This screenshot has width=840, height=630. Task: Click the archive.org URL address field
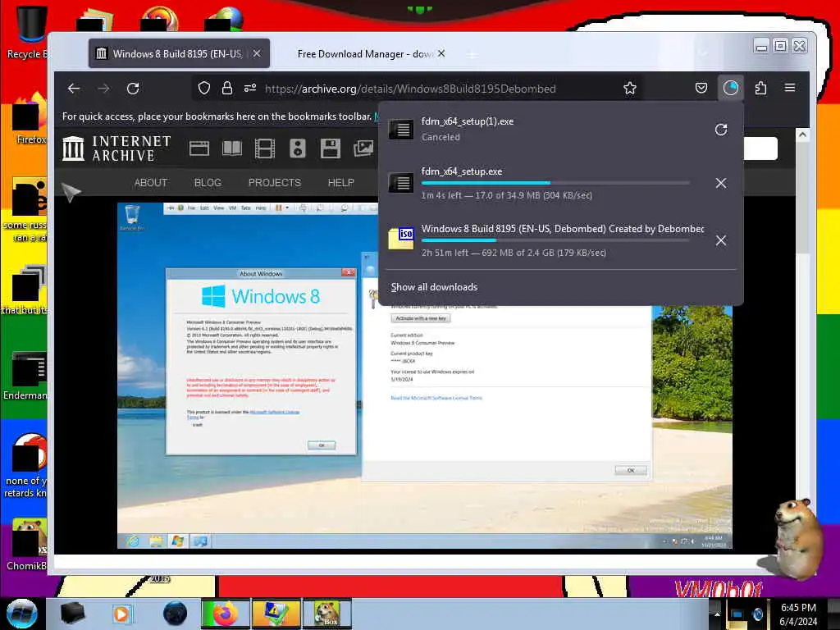click(410, 89)
